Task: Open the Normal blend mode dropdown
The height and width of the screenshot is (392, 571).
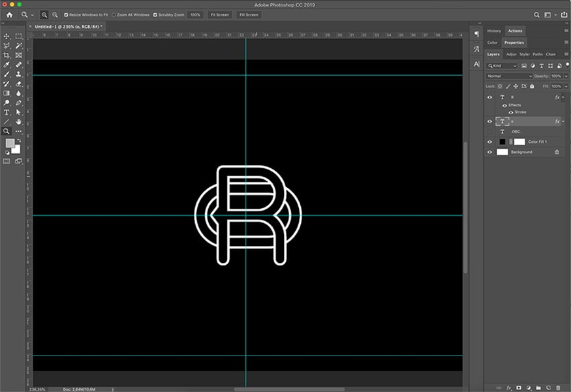Action: 510,76
